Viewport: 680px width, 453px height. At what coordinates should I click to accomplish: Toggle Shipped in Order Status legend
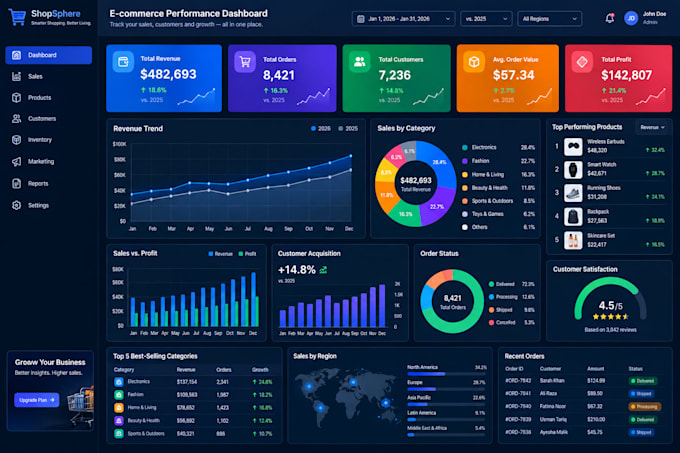pos(500,310)
